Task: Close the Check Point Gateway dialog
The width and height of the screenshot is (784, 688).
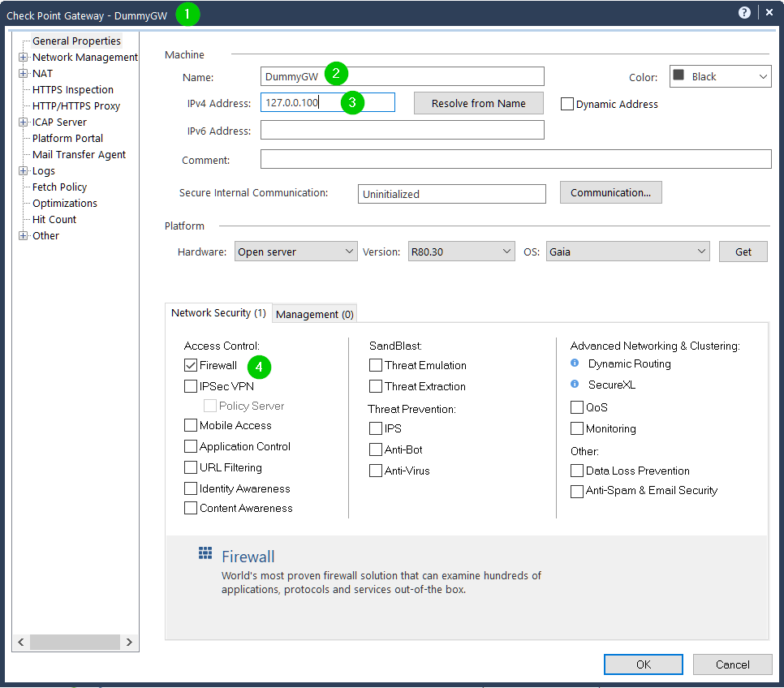Action: click(x=769, y=12)
